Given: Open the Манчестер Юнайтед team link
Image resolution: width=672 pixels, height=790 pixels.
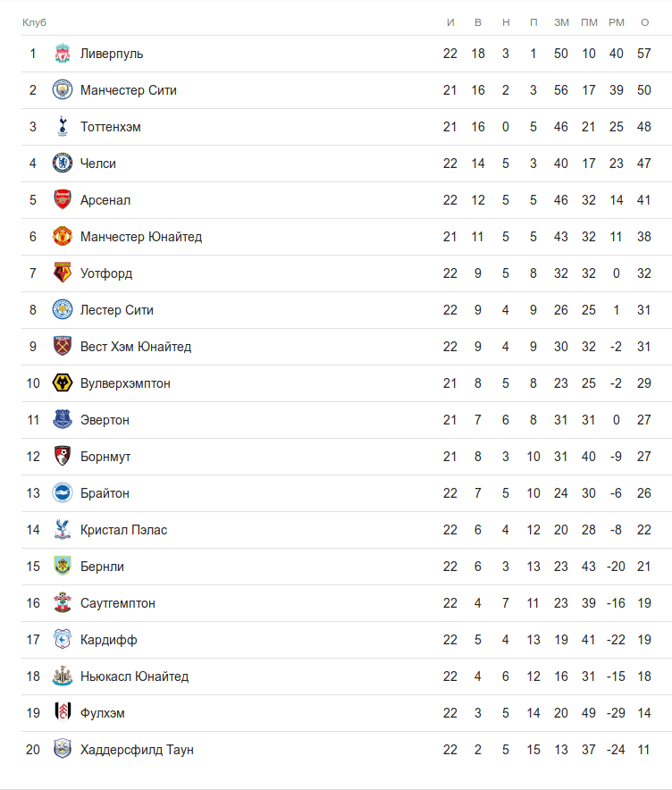Looking at the screenshot, I should [x=141, y=237].
